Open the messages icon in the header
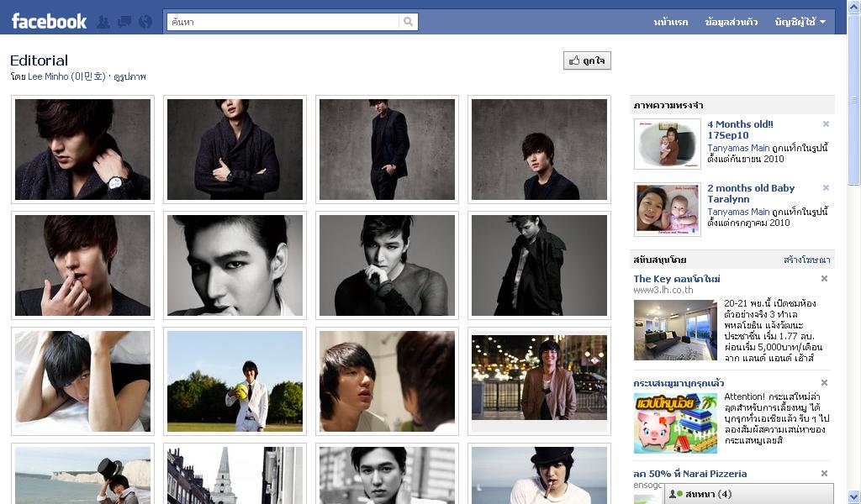The image size is (861, 504). coord(124,22)
